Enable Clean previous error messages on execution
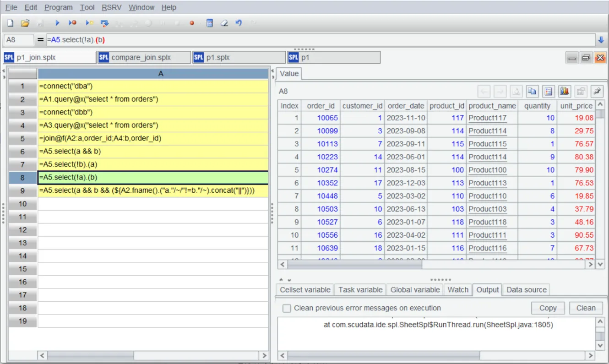 click(287, 308)
